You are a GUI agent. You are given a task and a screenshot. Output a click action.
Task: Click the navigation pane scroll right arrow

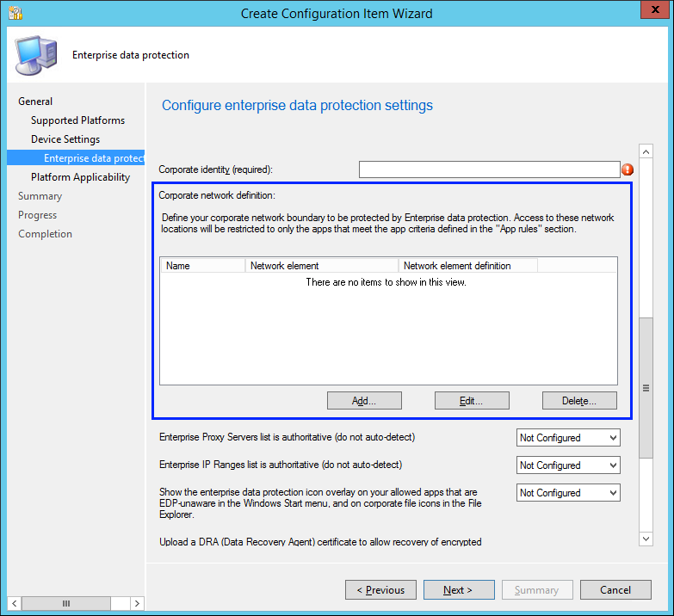point(137,603)
